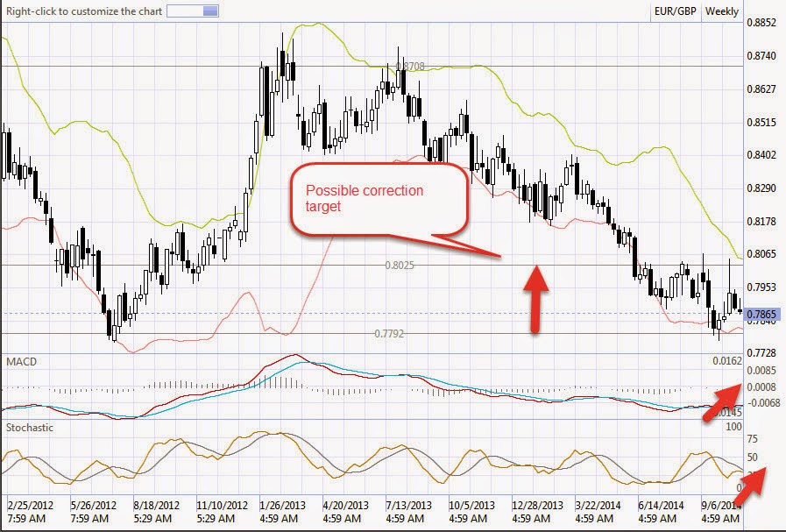Screen dimensions: 786x532
Task: Click the 12/28/2013 date axis label
Action: tap(537, 505)
